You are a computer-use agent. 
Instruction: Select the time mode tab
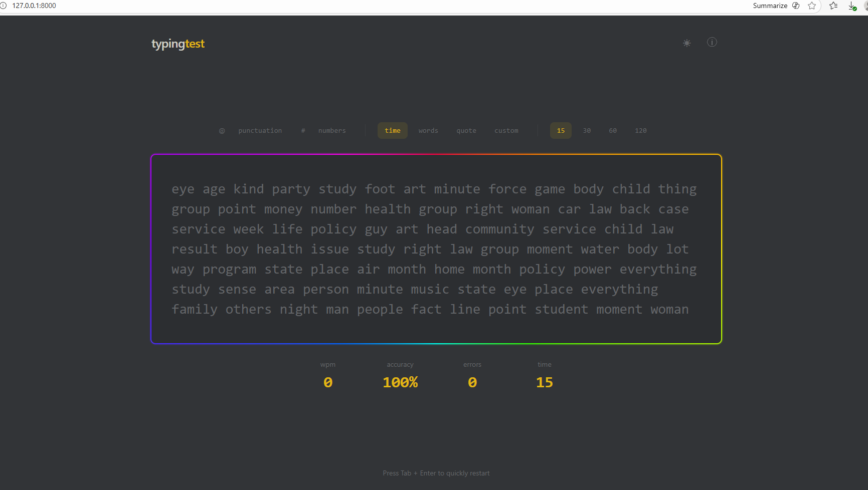click(393, 131)
